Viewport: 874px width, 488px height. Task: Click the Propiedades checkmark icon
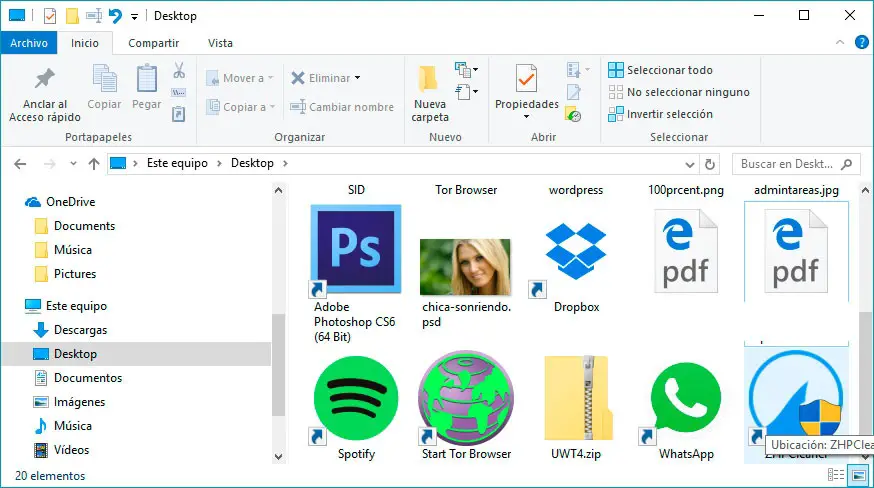tap(526, 79)
